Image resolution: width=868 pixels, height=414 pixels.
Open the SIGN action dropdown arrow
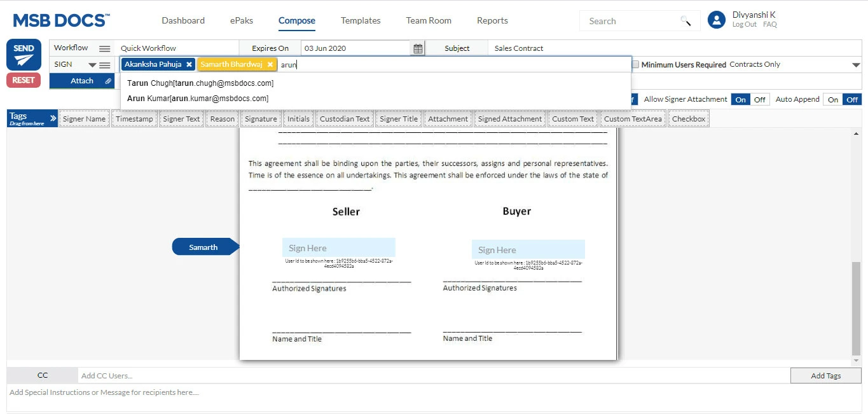point(92,65)
